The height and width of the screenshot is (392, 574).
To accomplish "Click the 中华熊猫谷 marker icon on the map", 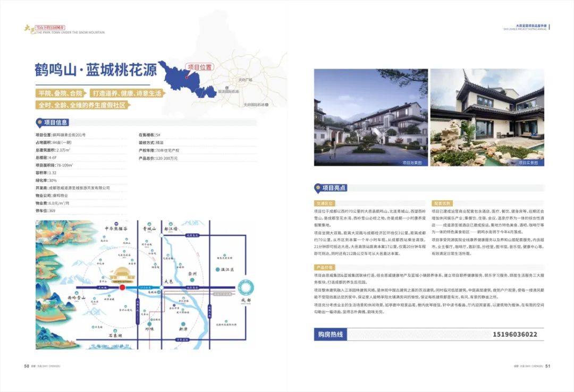I will [116, 223].
